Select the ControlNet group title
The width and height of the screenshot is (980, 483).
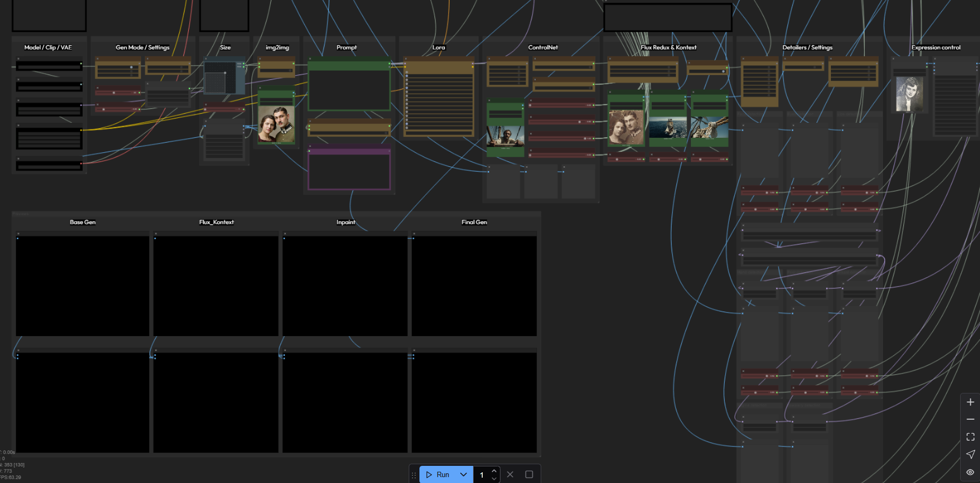point(543,47)
